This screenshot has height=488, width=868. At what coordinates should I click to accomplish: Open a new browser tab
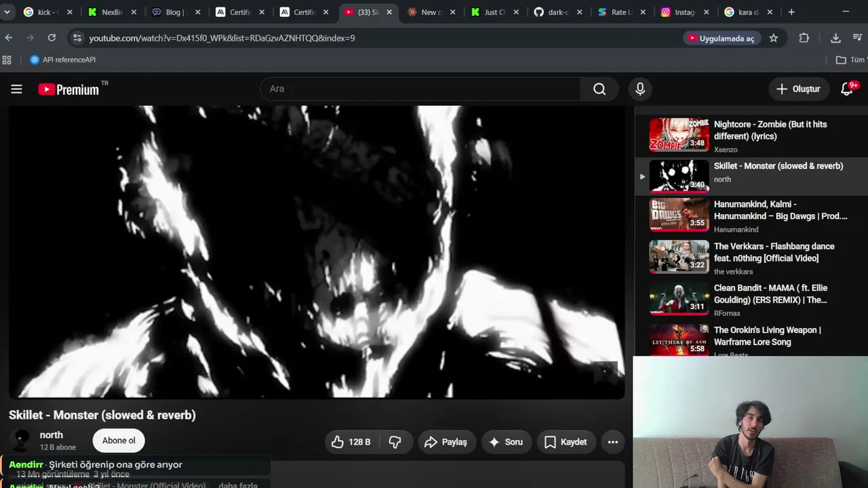(791, 12)
